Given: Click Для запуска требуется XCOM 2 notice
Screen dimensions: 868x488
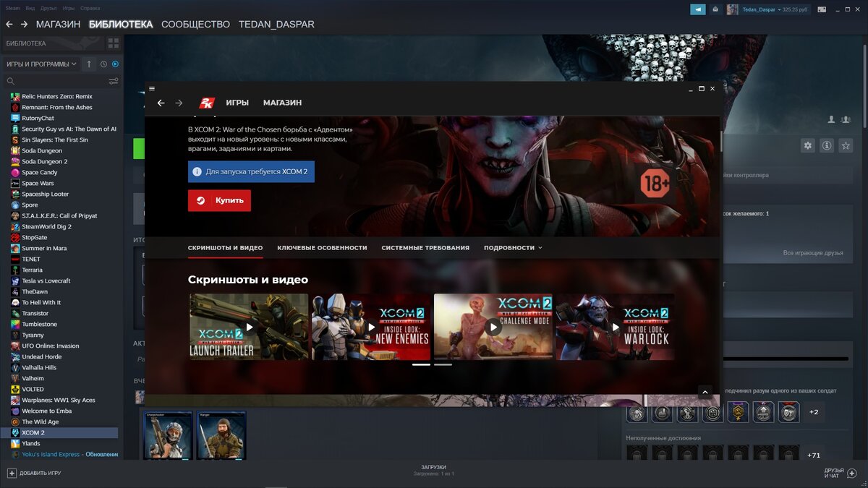Looking at the screenshot, I should click(x=251, y=171).
